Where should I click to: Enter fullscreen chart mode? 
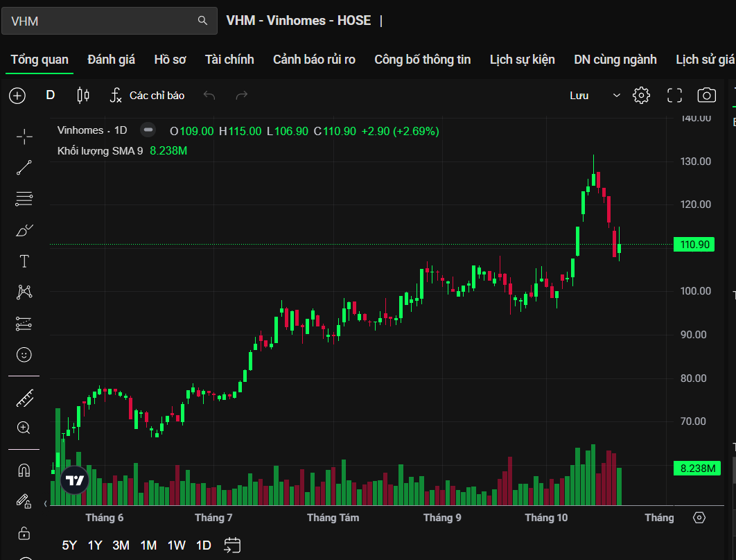tap(674, 96)
